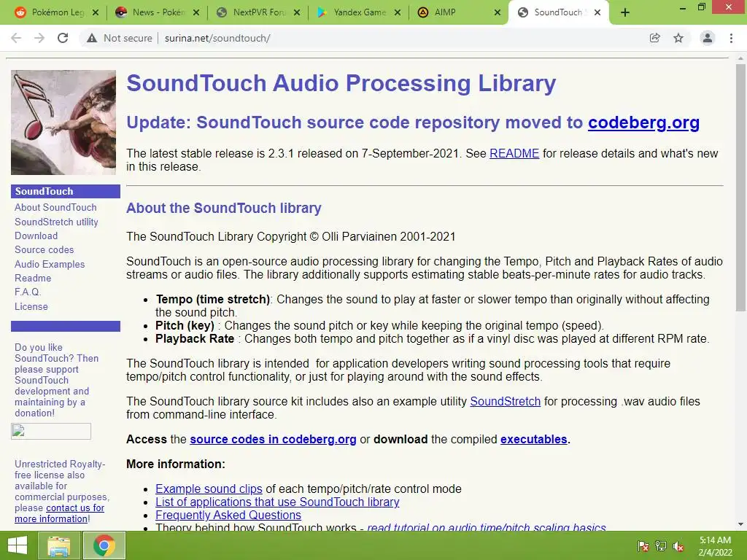Open SoundStretch utility in the sidebar

(x=56, y=222)
